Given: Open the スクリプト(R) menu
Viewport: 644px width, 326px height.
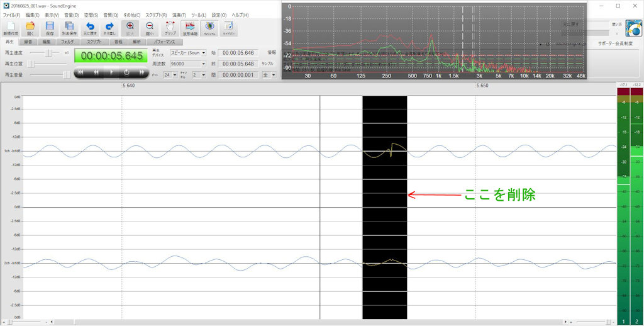Looking at the screenshot, I should [156, 15].
